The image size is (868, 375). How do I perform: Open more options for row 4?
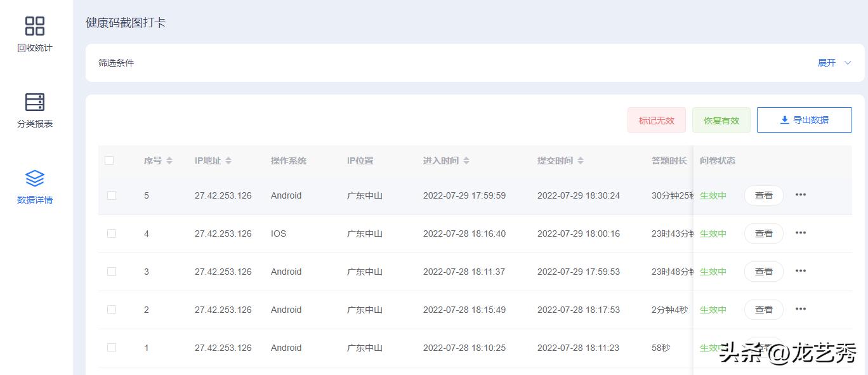[x=801, y=233]
